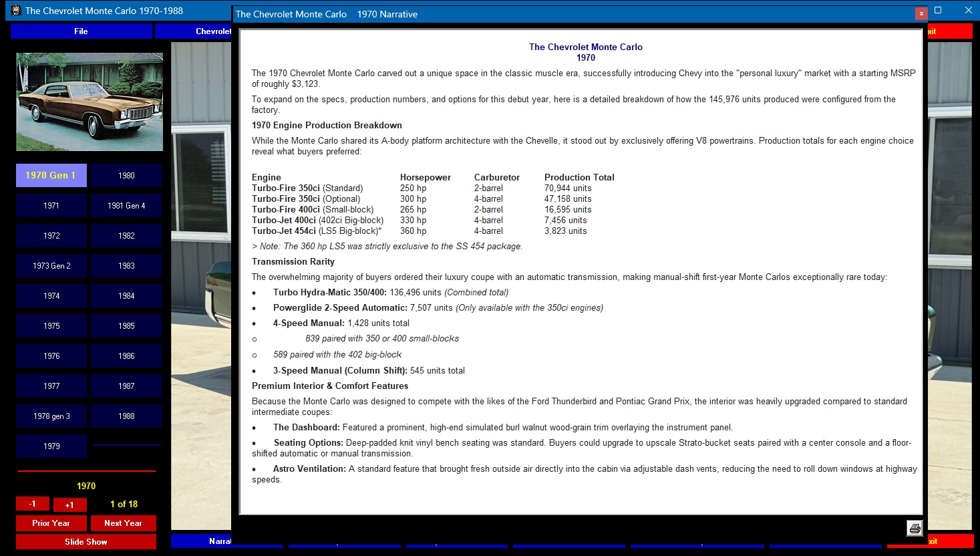
Task: Open the File menu
Action: coord(81,31)
